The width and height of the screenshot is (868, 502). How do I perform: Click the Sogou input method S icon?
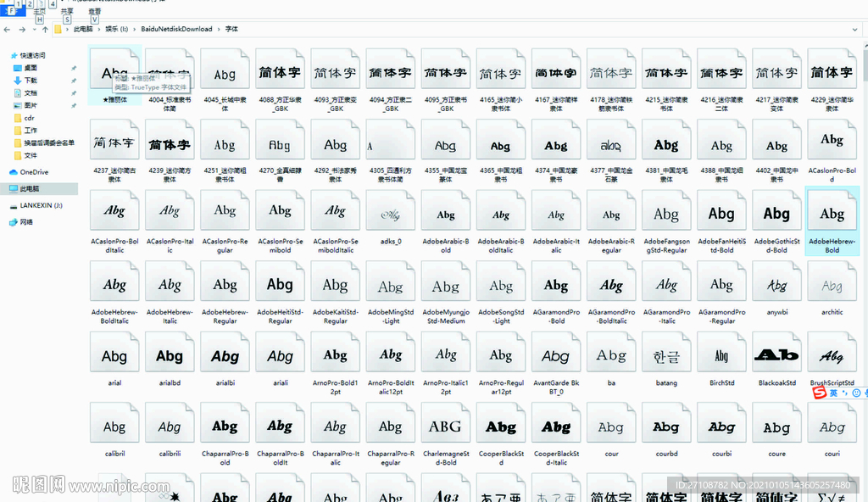tap(820, 393)
